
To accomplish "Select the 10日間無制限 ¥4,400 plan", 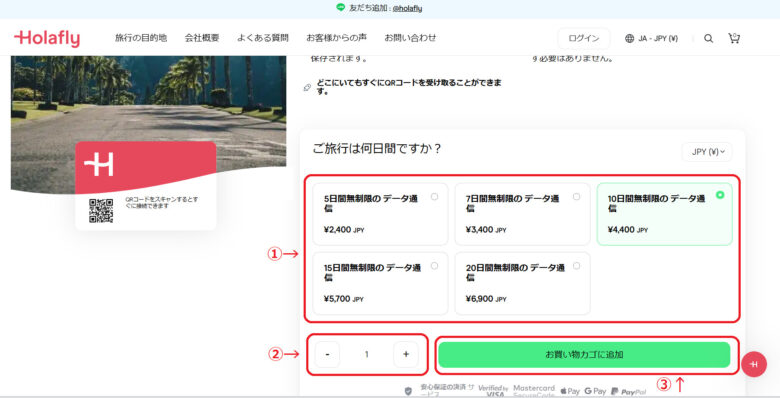I will pos(665,214).
